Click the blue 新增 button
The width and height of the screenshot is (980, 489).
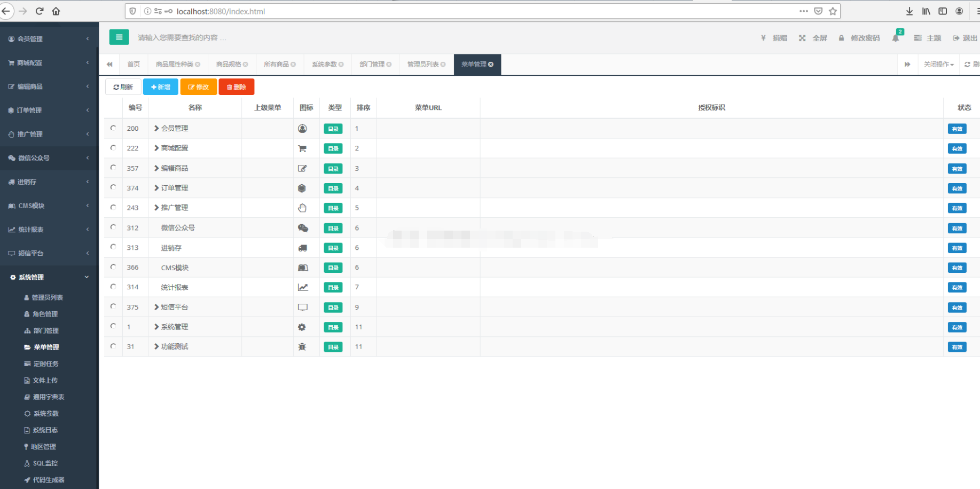pyautogui.click(x=160, y=87)
